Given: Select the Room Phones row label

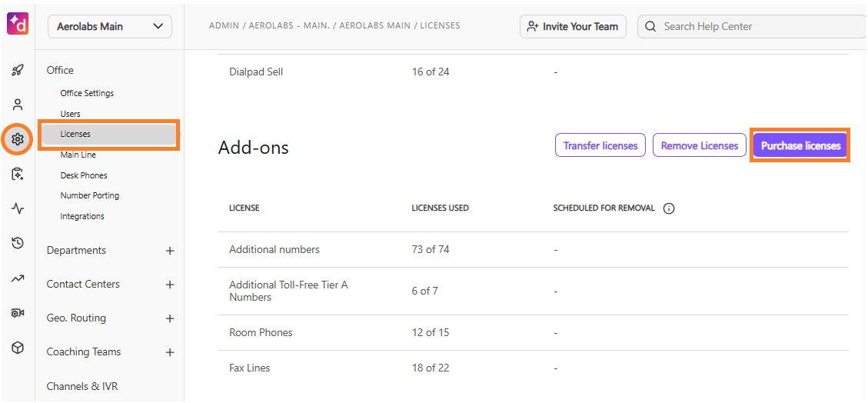Looking at the screenshot, I should [x=261, y=333].
